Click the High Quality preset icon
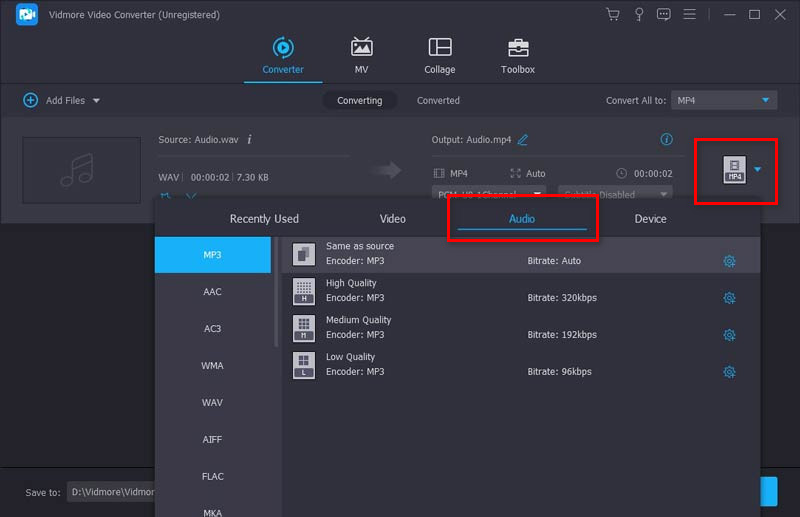 (x=304, y=291)
